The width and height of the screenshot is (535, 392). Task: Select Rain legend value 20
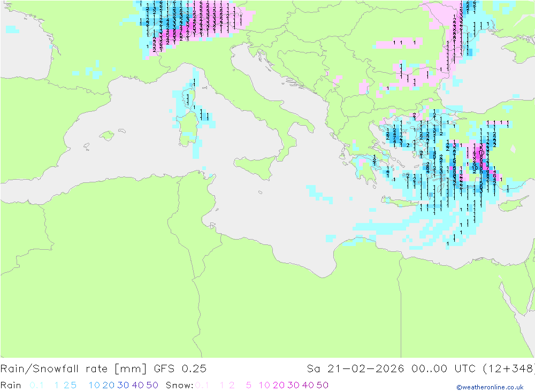tap(109, 385)
